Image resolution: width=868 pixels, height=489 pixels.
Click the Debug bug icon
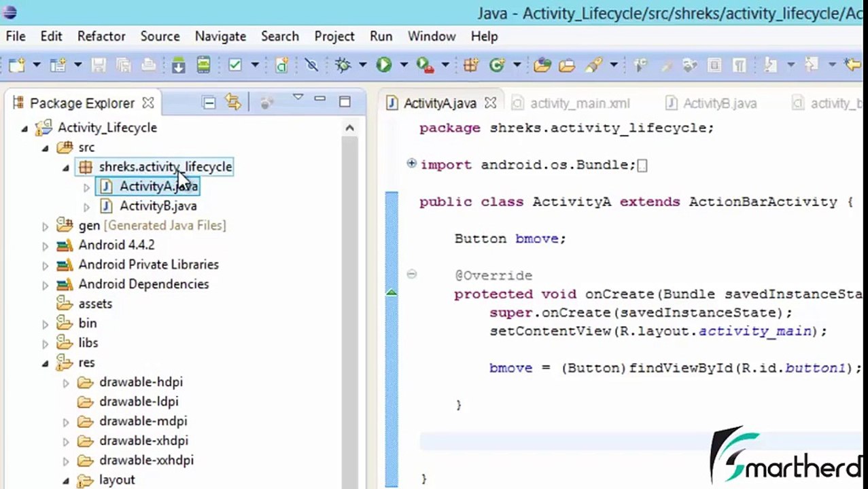pos(343,65)
